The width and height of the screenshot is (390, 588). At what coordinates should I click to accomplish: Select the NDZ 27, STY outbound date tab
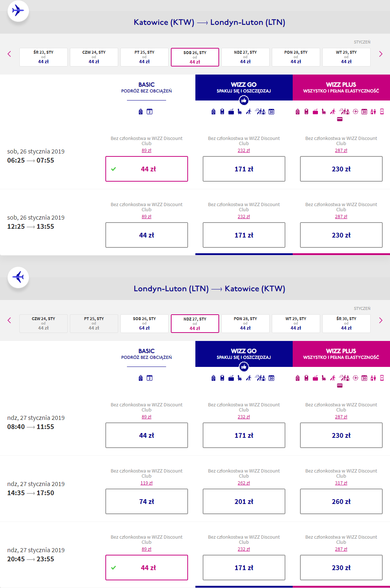(x=245, y=57)
